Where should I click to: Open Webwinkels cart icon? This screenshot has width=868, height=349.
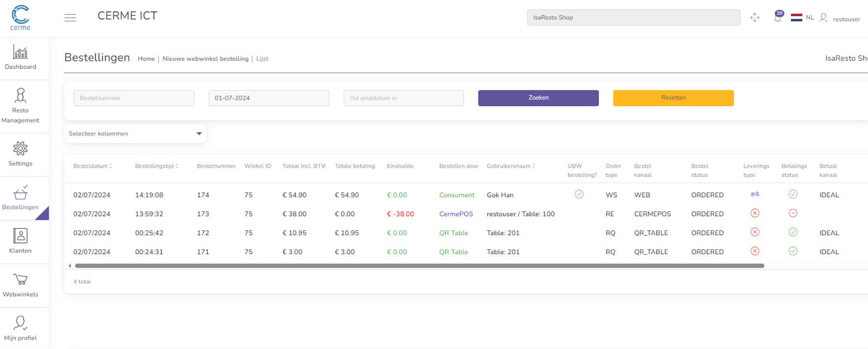tap(20, 279)
